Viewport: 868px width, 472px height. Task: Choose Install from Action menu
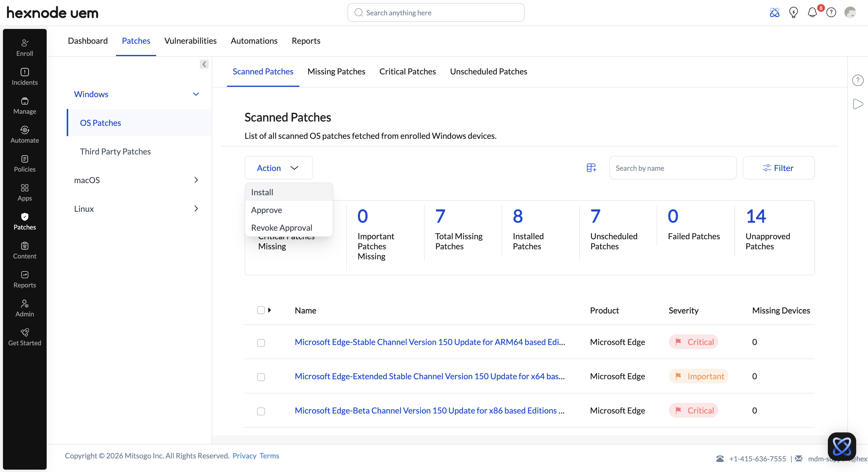[x=289, y=192]
